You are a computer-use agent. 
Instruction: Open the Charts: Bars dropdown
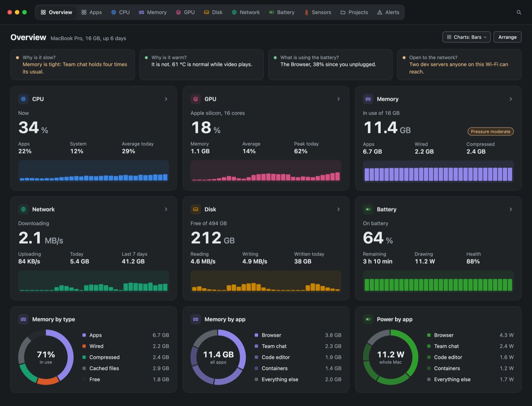coord(467,37)
